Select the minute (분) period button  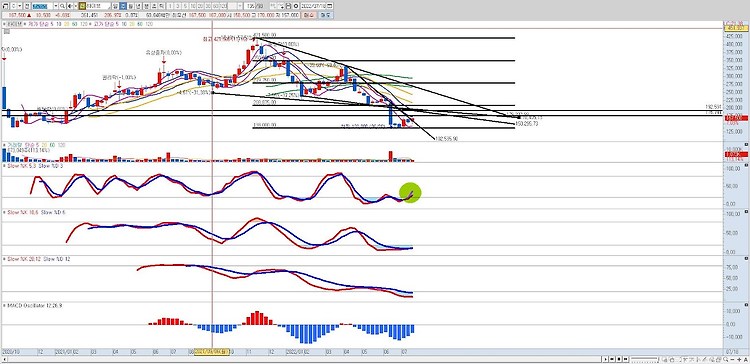click(x=146, y=6)
